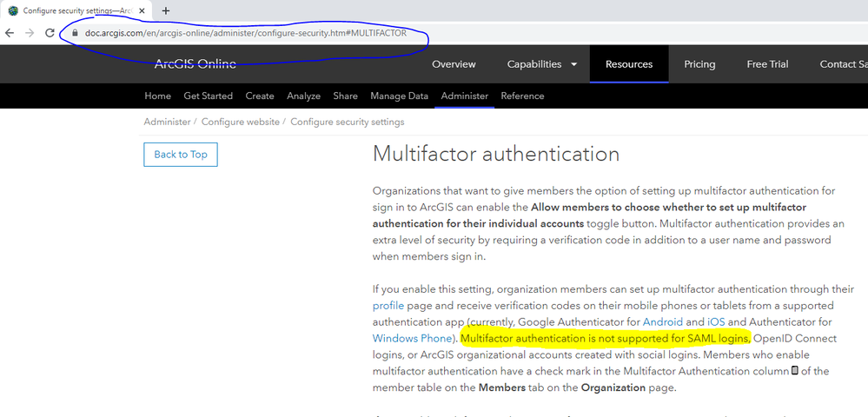Image resolution: width=868 pixels, height=417 pixels.
Task: Click the browser back arrow
Action: pyautogui.click(x=9, y=33)
